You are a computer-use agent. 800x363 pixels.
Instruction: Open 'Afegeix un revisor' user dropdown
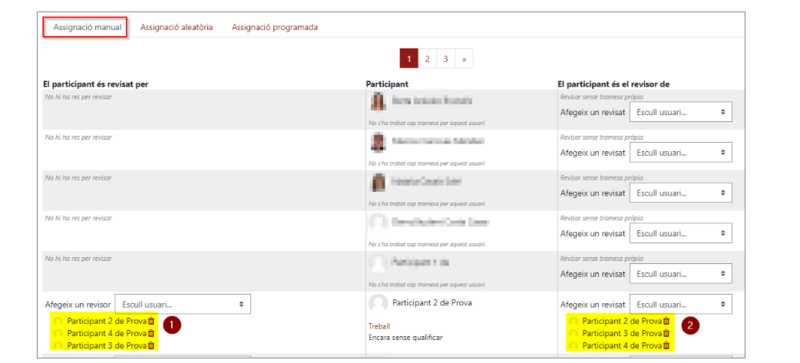pos(183,304)
